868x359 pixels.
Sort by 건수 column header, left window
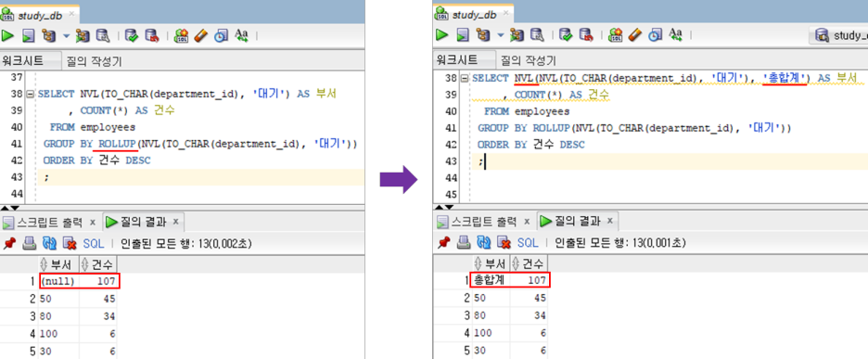pos(98,264)
